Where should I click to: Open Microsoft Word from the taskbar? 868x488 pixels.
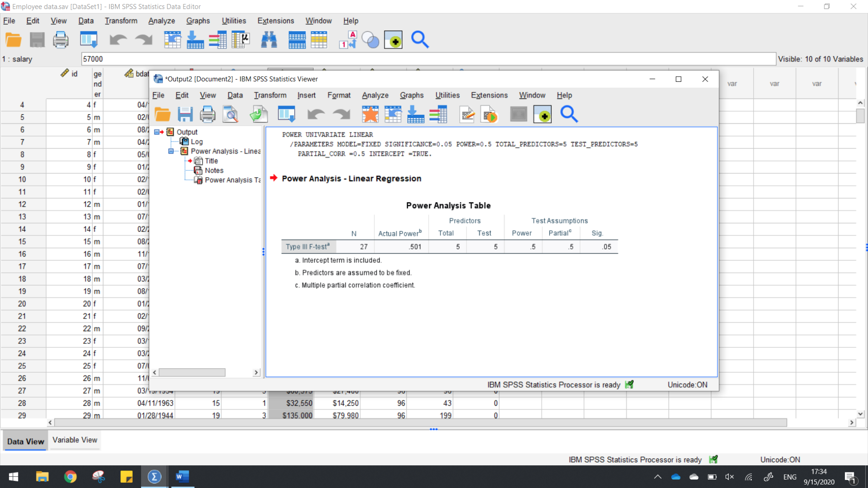pos(183,476)
